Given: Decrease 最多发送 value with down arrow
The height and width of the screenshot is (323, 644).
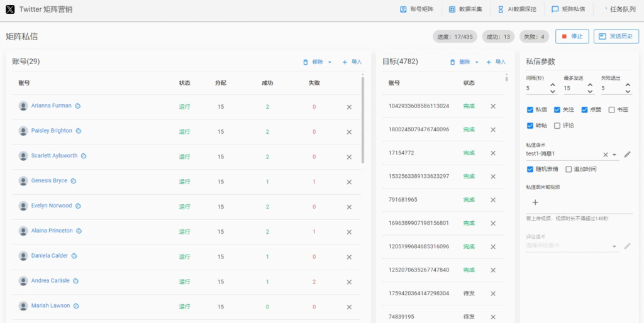Looking at the screenshot, I should click(591, 92).
